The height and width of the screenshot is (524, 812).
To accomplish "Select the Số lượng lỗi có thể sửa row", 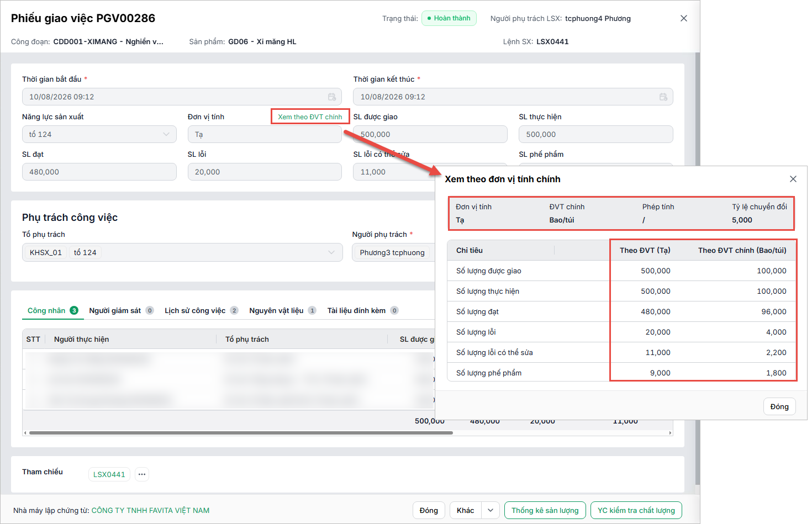I will [x=621, y=352].
